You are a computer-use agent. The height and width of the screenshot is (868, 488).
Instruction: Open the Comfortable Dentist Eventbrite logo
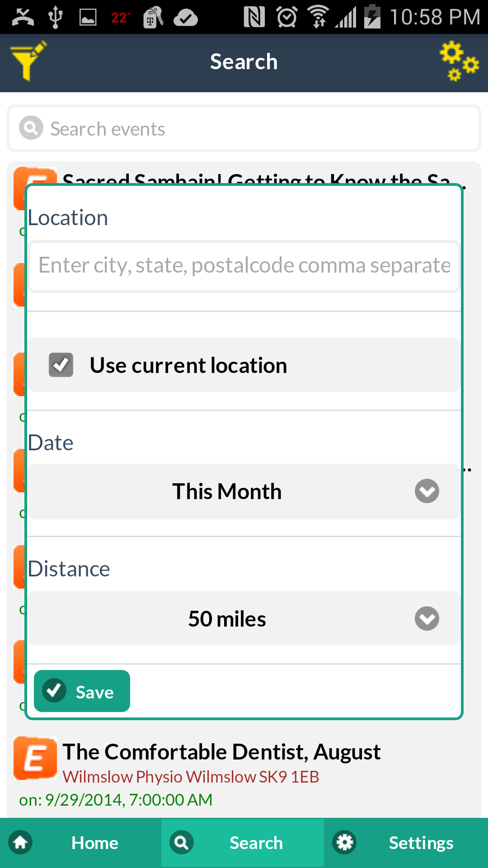[35, 758]
